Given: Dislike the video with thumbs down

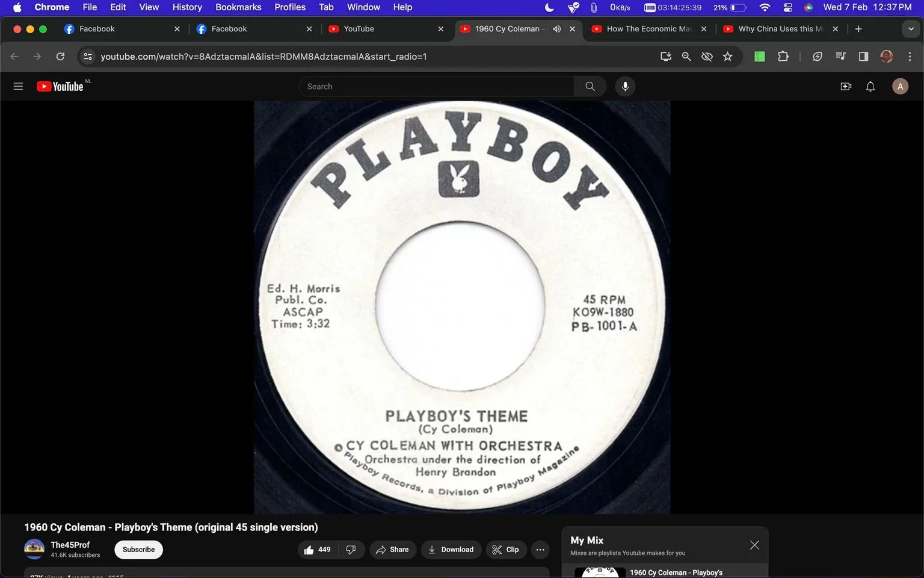Looking at the screenshot, I should pyautogui.click(x=351, y=550).
